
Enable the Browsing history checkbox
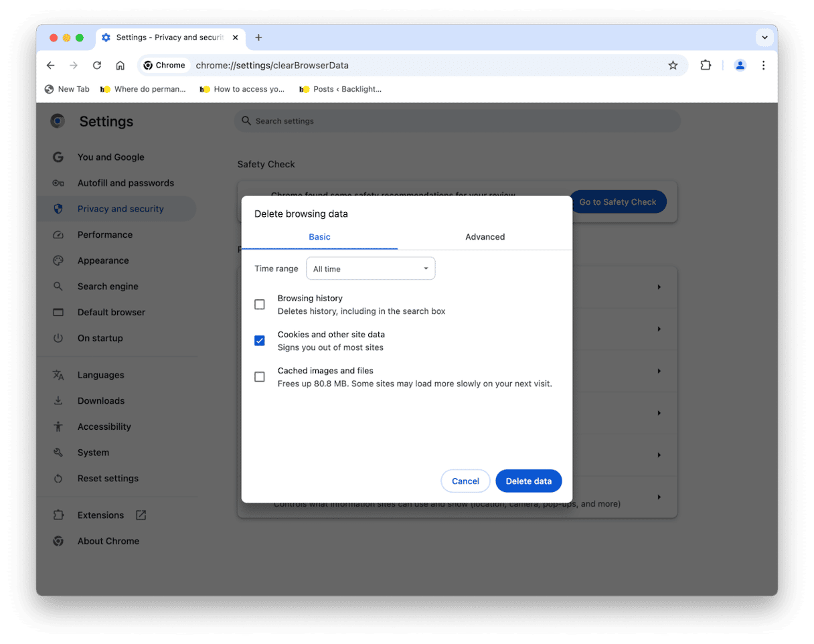click(260, 305)
